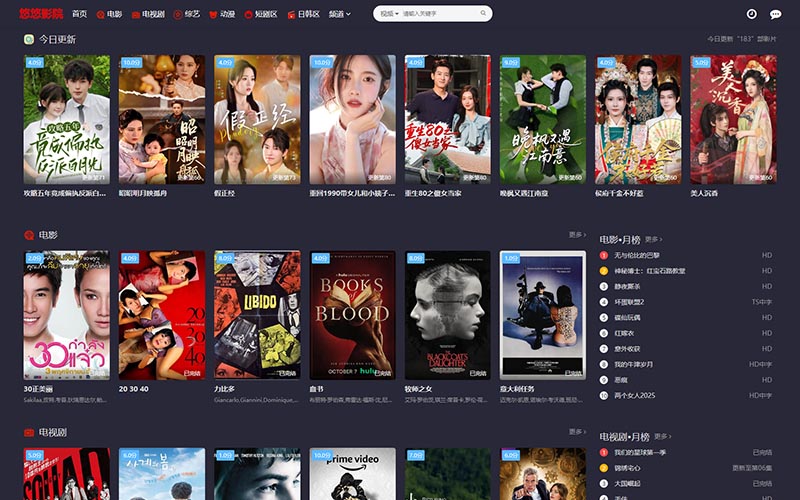Open 假正经 poster thumbnail
This screenshot has height=500, width=800.
coord(257,119)
